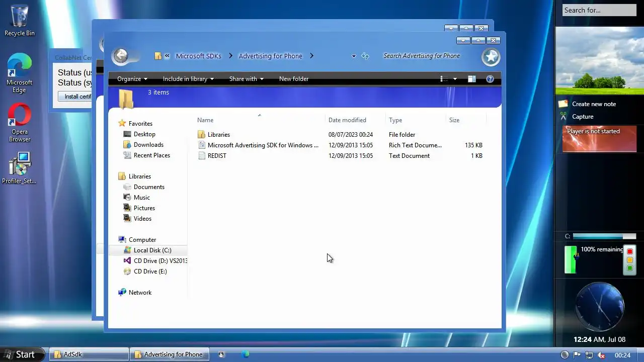Click the round orb icon in taskbar
This screenshot has height=362, width=644.
[221, 354]
